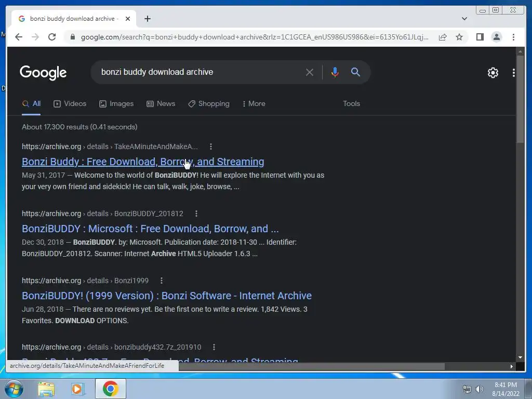
Task: Open result options for bonzibuddy432.7z result
Action: pyautogui.click(x=214, y=348)
